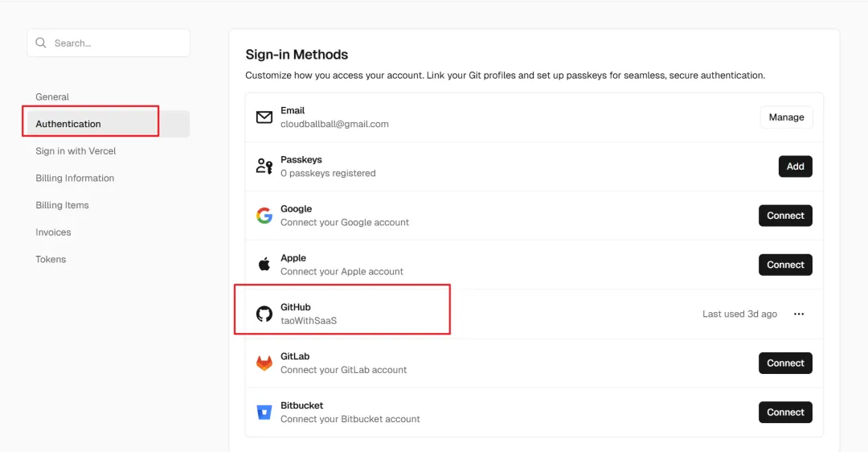Click the Passkeys person-key icon

click(264, 166)
